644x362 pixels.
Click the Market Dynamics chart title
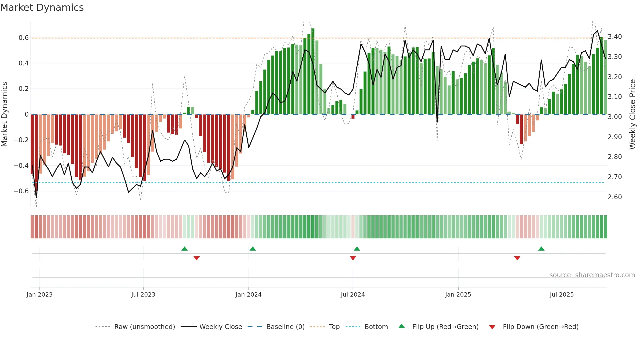coord(42,8)
